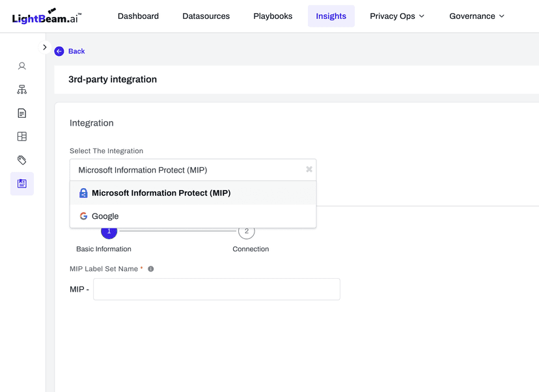The width and height of the screenshot is (539, 392).
Task: Select step 1 Basic Information
Action: pos(109,231)
